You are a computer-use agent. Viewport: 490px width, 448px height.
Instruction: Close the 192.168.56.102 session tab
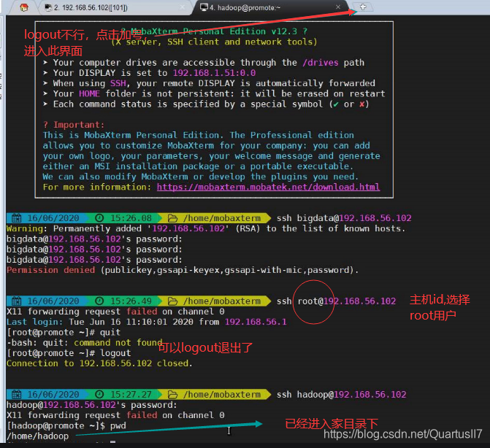point(182,7)
